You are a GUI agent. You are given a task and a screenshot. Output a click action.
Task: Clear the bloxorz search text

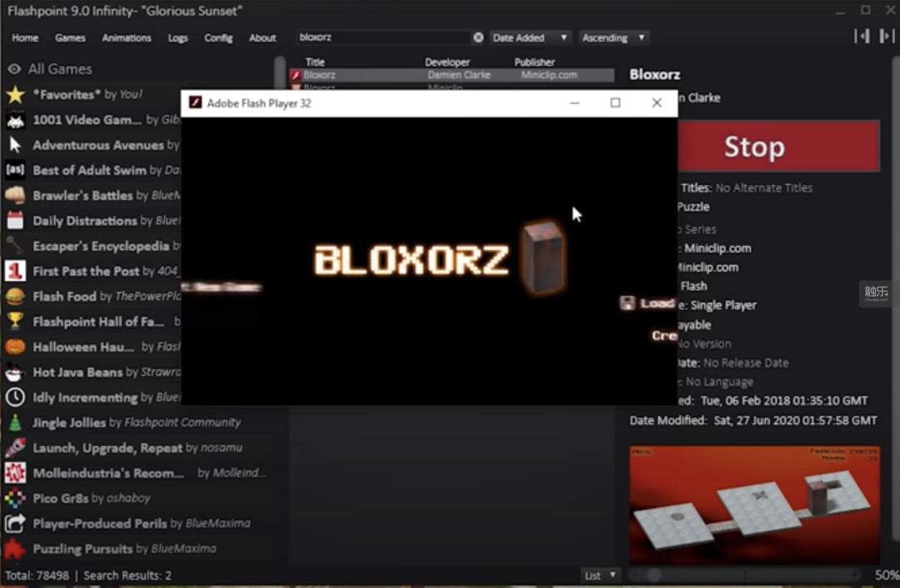point(478,37)
